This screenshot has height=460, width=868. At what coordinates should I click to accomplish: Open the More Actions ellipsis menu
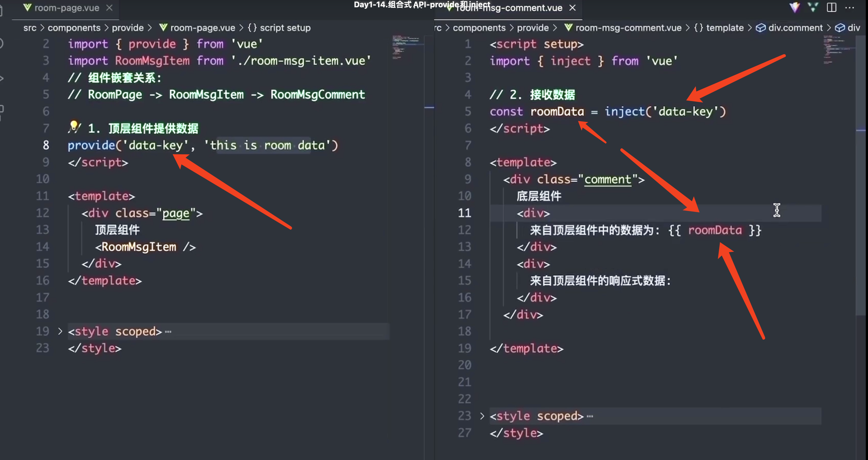point(850,8)
